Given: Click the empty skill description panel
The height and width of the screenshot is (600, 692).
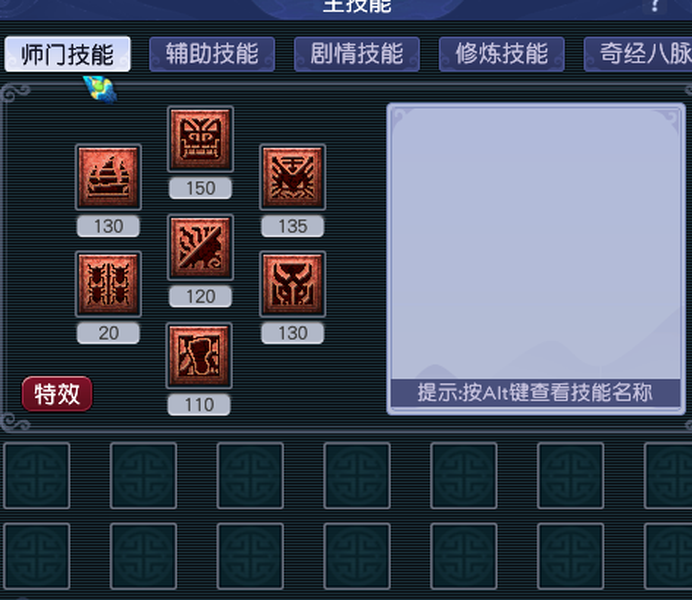Looking at the screenshot, I should pos(536,243).
